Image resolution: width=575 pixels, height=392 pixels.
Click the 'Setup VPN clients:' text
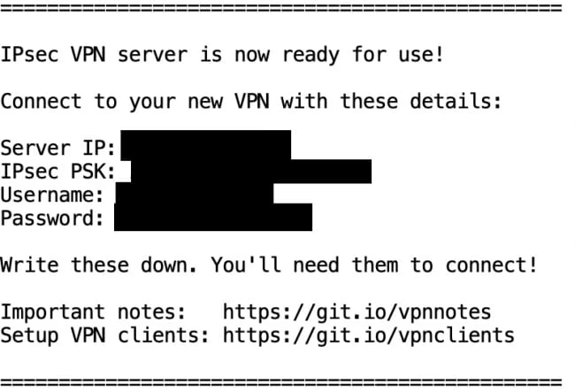[x=105, y=335]
